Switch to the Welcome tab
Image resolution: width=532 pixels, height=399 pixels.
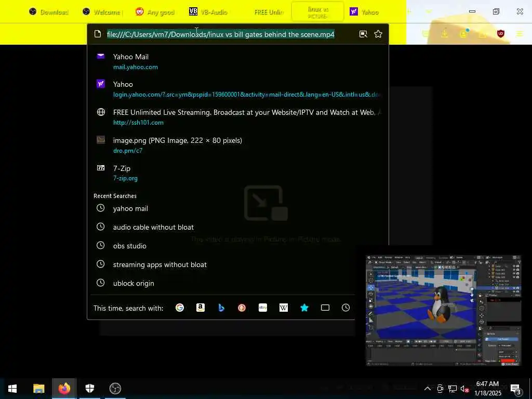coord(102,12)
